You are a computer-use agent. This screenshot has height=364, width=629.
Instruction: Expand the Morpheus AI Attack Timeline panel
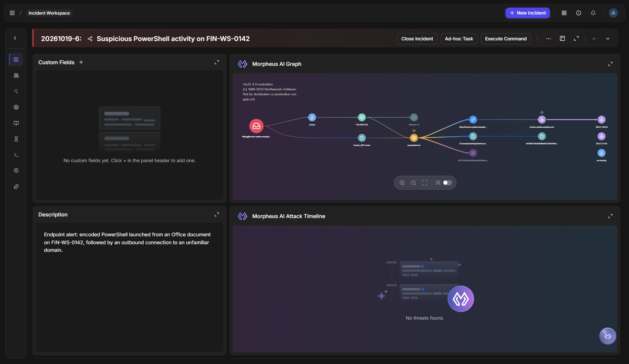pyautogui.click(x=610, y=216)
